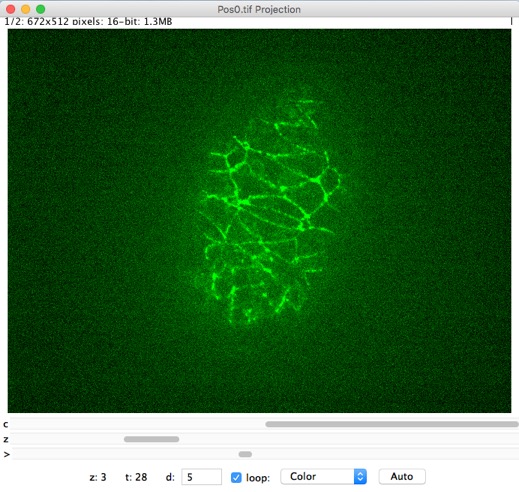Screen dimensions: 519x492
Task: Click the Auto button
Action: coord(402,477)
